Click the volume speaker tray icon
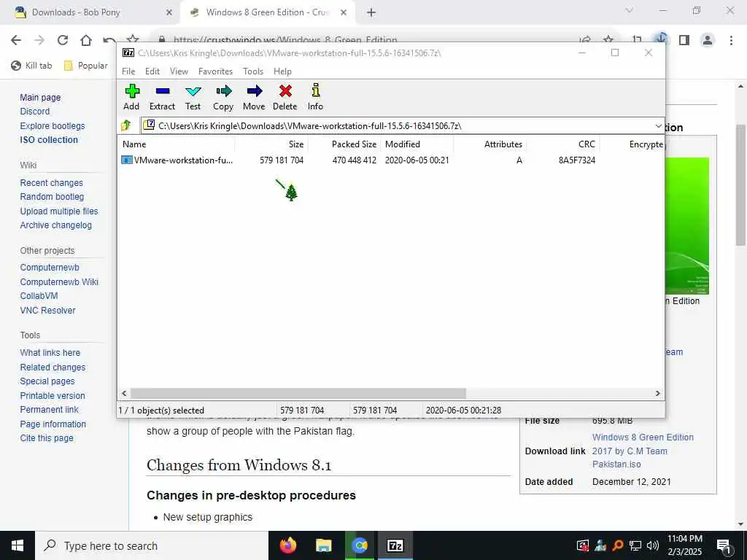Screen dimensions: 747x560 pos(653,545)
